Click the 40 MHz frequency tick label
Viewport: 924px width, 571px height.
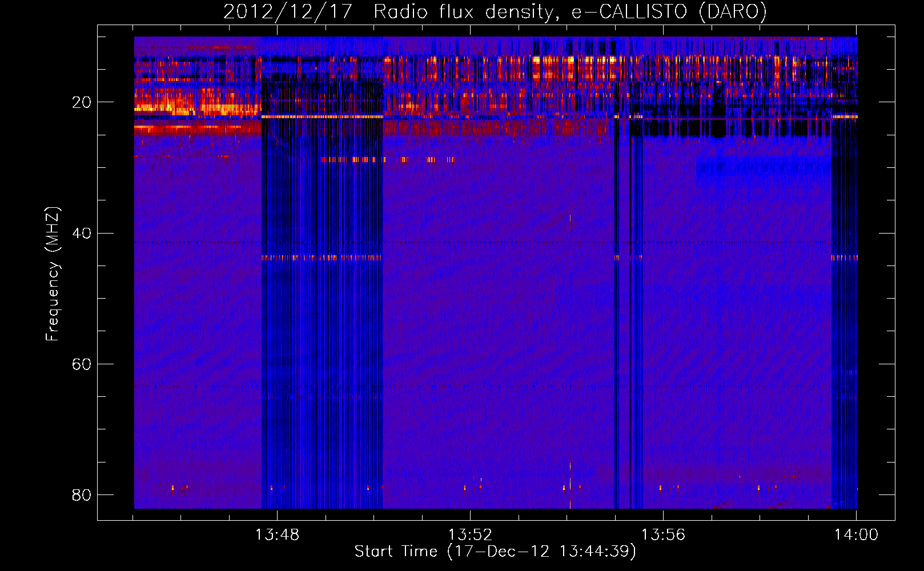[x=82, y=233]
